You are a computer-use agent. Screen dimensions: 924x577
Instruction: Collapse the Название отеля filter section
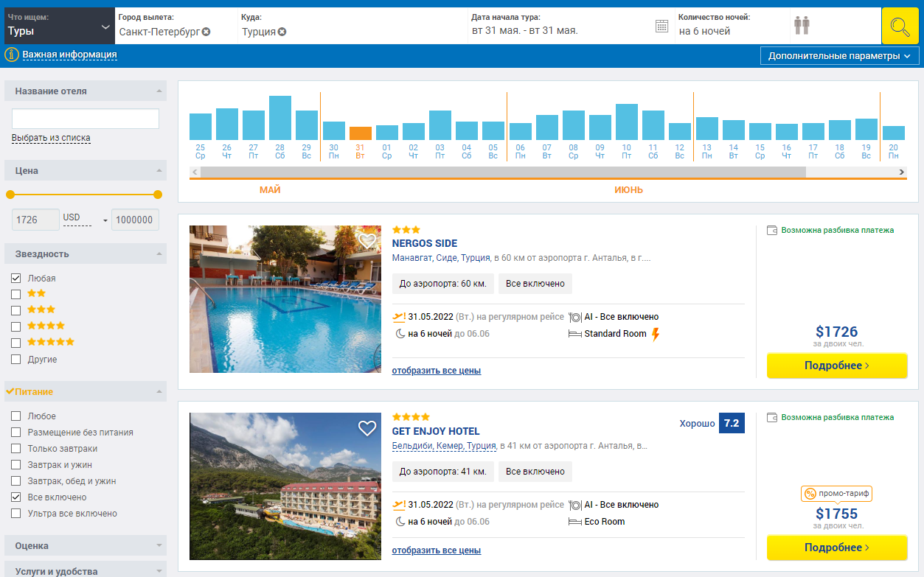click(86, 91)
